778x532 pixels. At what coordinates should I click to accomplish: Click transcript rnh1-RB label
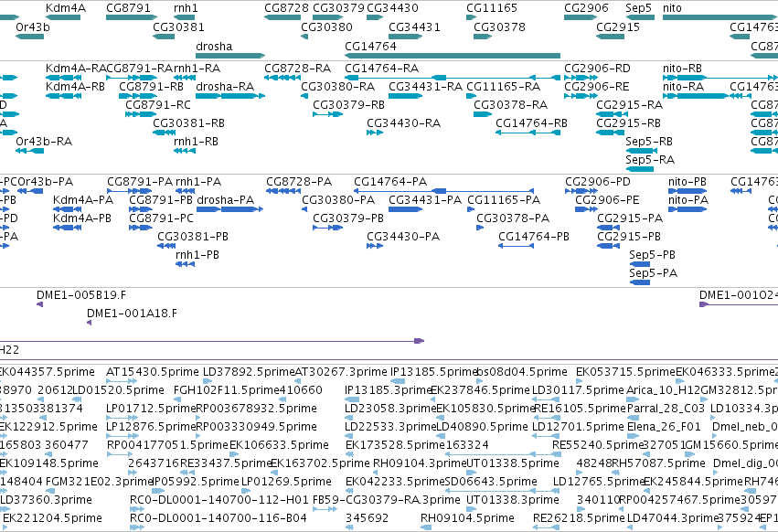[196, 142]
